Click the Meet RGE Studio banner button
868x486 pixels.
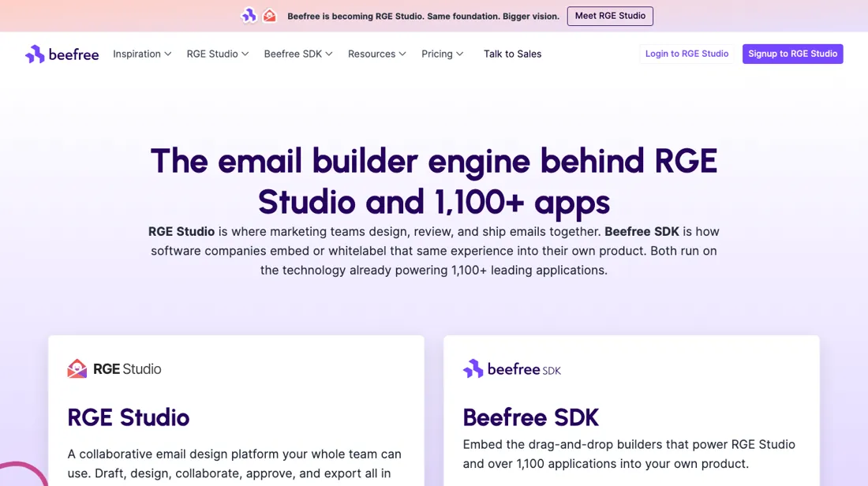(610, 16)
